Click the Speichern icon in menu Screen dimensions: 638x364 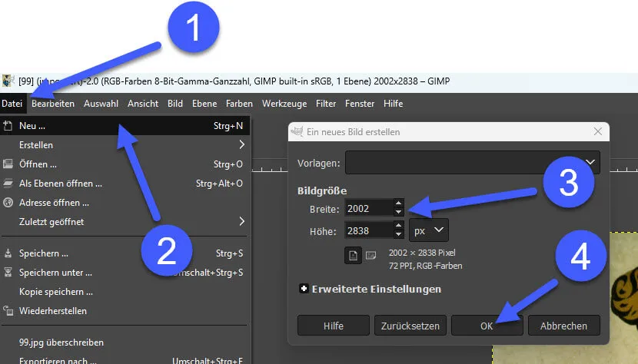(8, 253)
